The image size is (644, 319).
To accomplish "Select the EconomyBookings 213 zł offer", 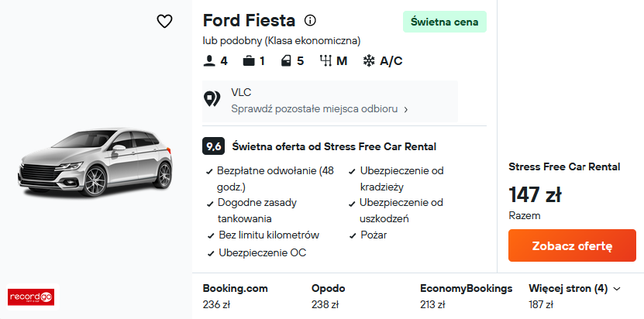I will (x=466, y=296).
